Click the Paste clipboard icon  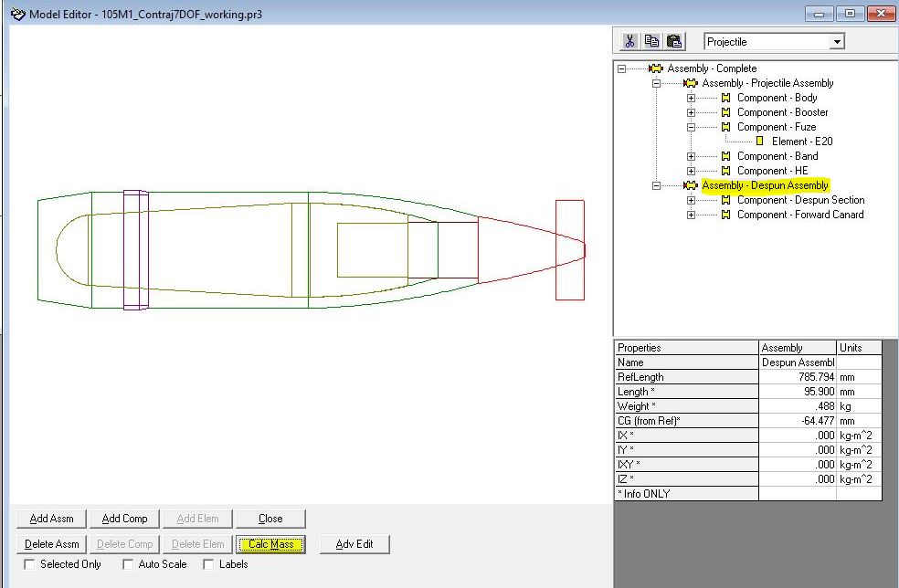(673, 41)
